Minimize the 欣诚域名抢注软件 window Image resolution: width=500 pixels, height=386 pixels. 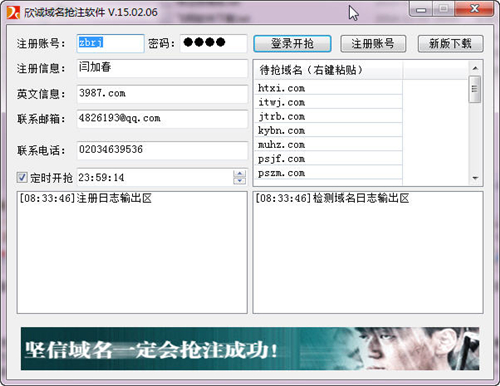(x=421, y=9)
